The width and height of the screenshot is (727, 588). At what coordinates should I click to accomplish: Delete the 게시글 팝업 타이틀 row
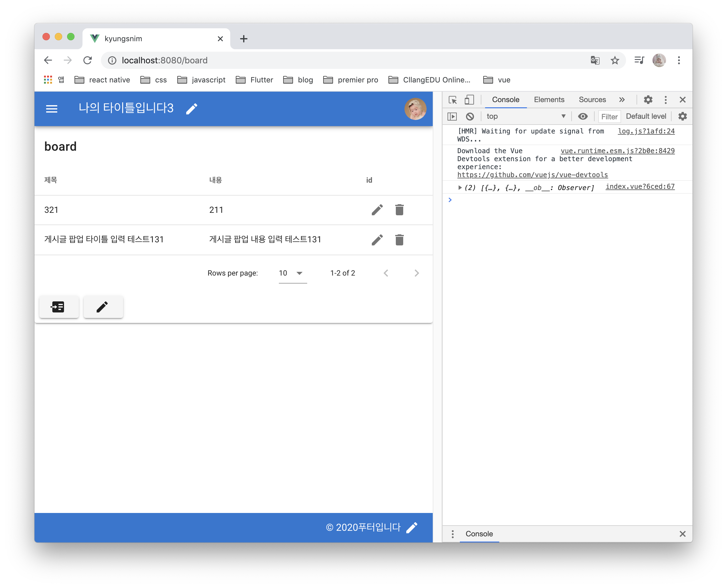pos(399,240)
